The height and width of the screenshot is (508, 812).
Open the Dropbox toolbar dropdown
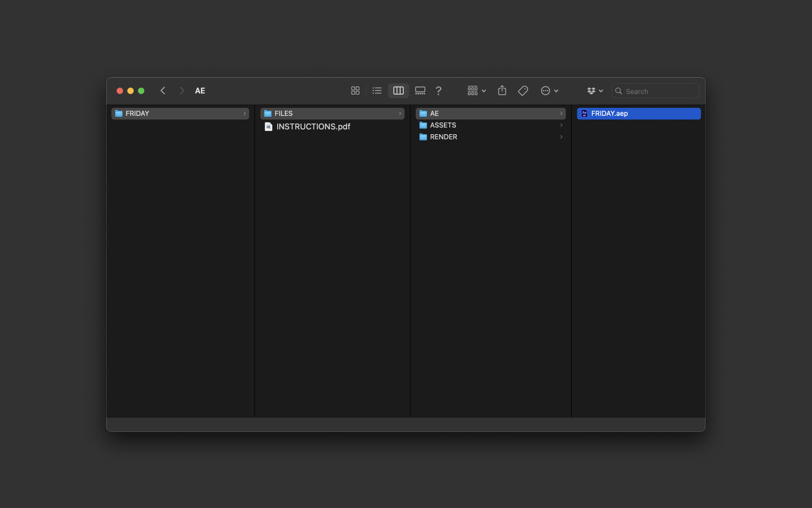coord(595,90)
